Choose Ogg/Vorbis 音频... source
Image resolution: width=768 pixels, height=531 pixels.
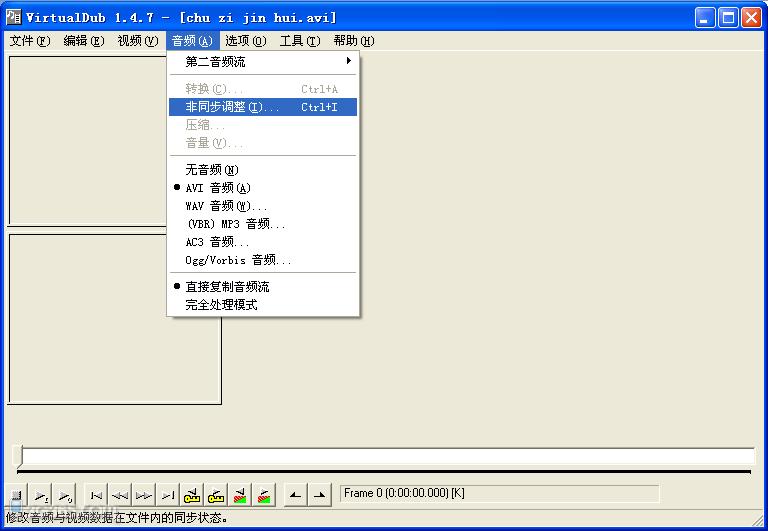263,260
